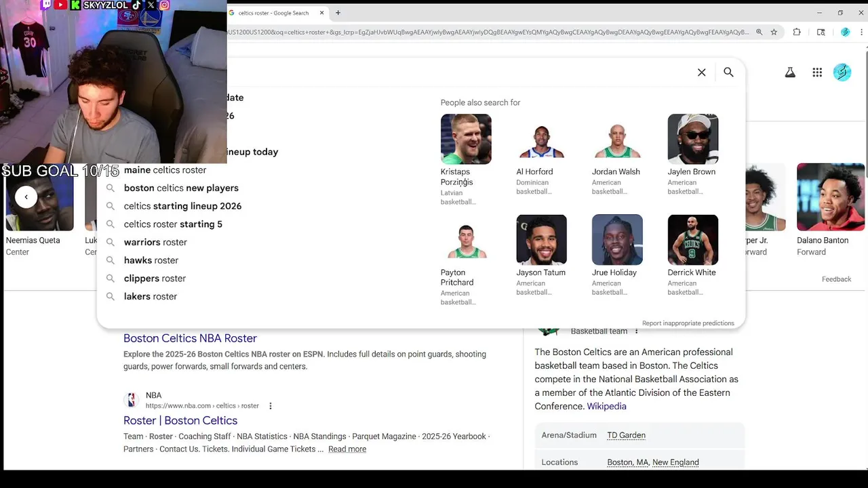Image resolution: width=868 pixels, height=488 pixels.
Task: Choose suggestion 'boston celtics new players'
Action: [181, 188]
